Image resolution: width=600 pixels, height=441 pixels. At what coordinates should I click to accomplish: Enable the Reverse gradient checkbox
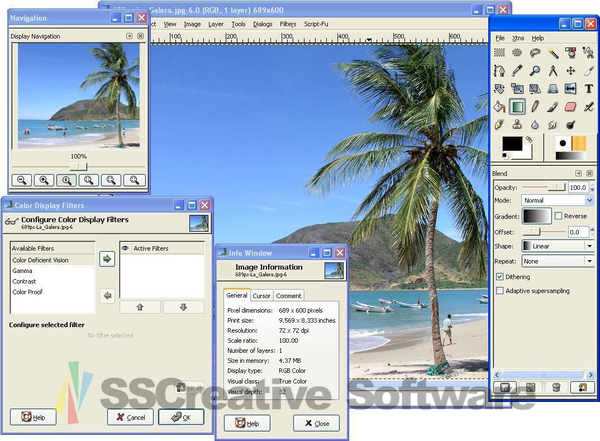[x=558, y=216]
